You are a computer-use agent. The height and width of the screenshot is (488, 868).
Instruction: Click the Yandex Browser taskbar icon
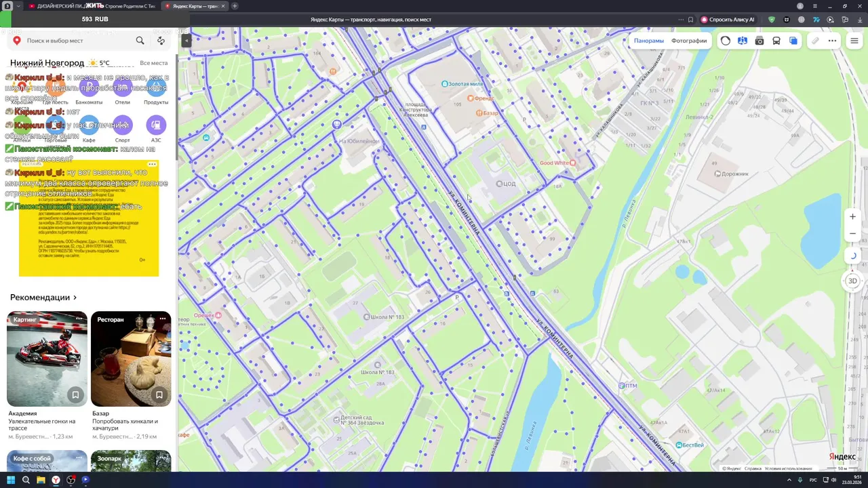pos(56,480)
